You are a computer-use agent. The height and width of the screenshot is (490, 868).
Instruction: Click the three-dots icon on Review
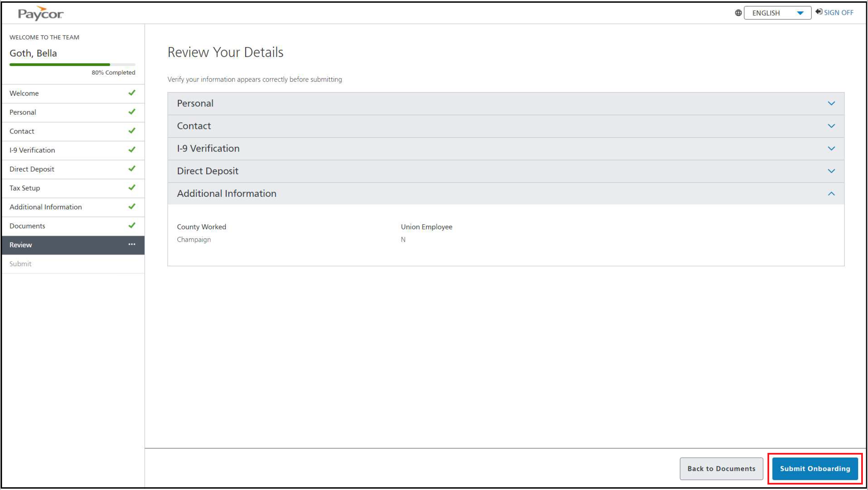(132, 244)
